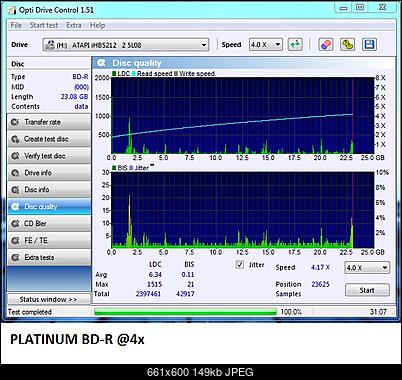Click the LDC Max value 1515
This screenshot has height=380, width=402.
click(154, 284)
